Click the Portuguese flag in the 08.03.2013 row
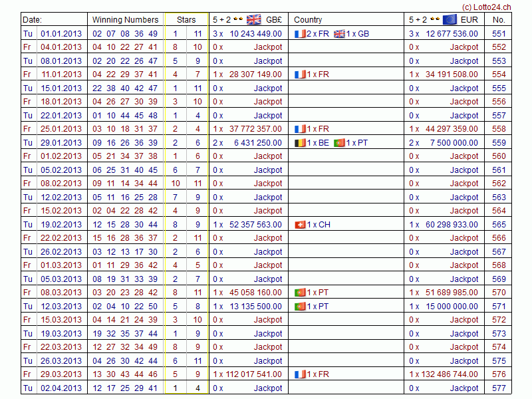 [300, 293]
